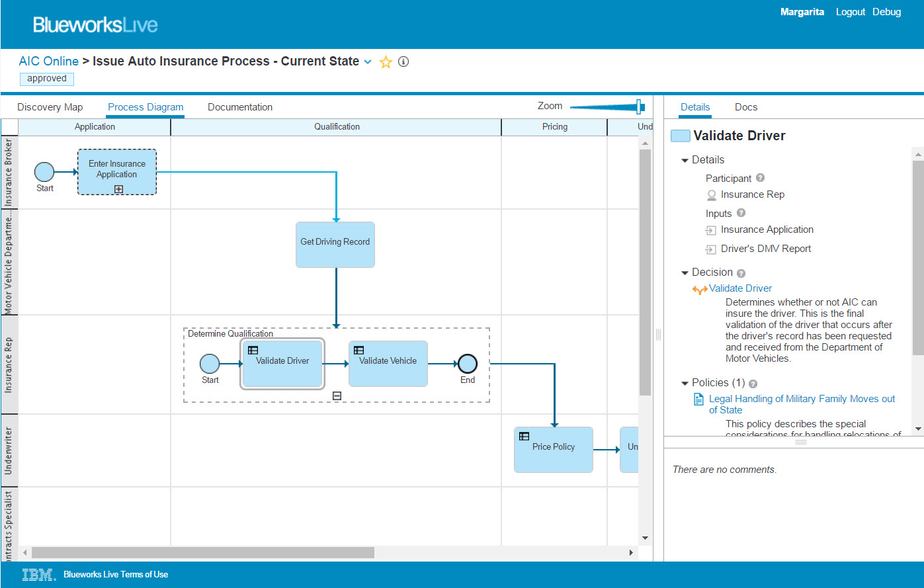The height and width of the screenshot is (588, 924).
Task: Click the details panel scroll down arrow
Action: (x=918, y=429)
